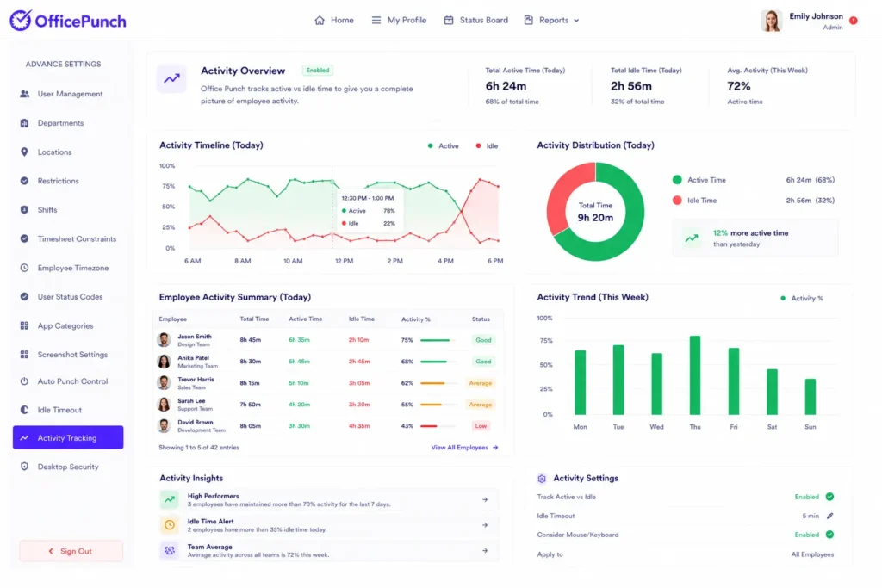Click David Brown's Low status badge
Screen dimensions: 882x588
(481, 426)
